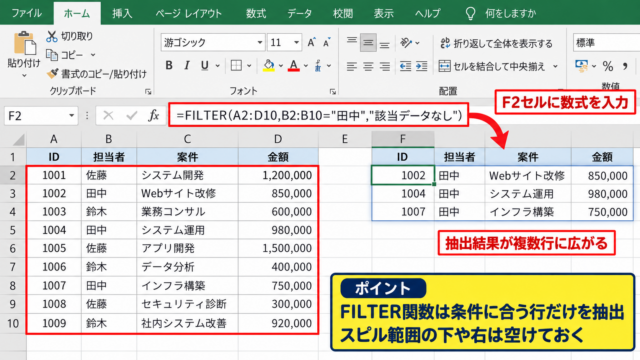640x360 pixels.
Task: Switch to the ヘルプ tab
Action: point(427,13)
